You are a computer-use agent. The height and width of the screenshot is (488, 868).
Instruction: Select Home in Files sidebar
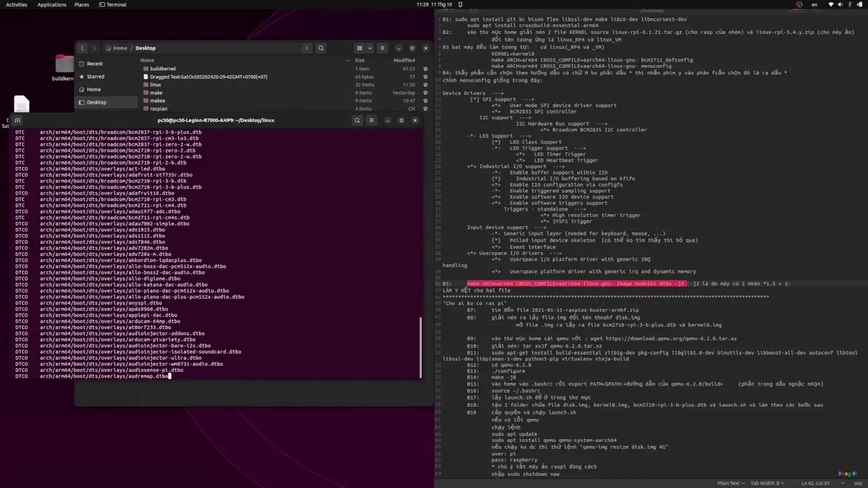tap(106, 89)
